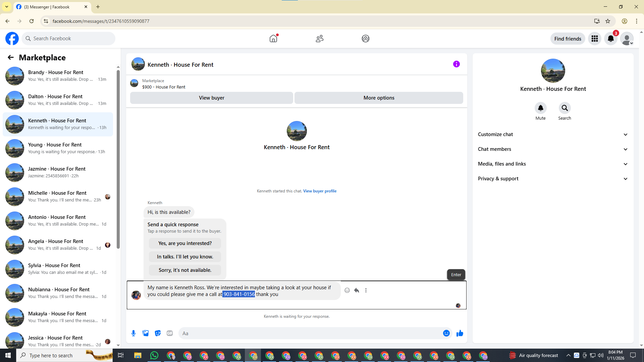The image size is (644, 362).
Task: Open account profile avatar menu
Action: point(627,39)
